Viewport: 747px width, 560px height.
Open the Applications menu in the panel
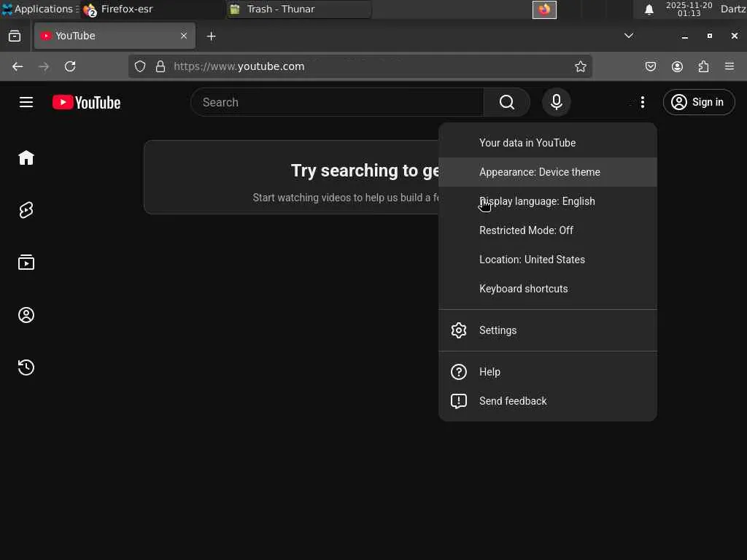tap(39, 9)
